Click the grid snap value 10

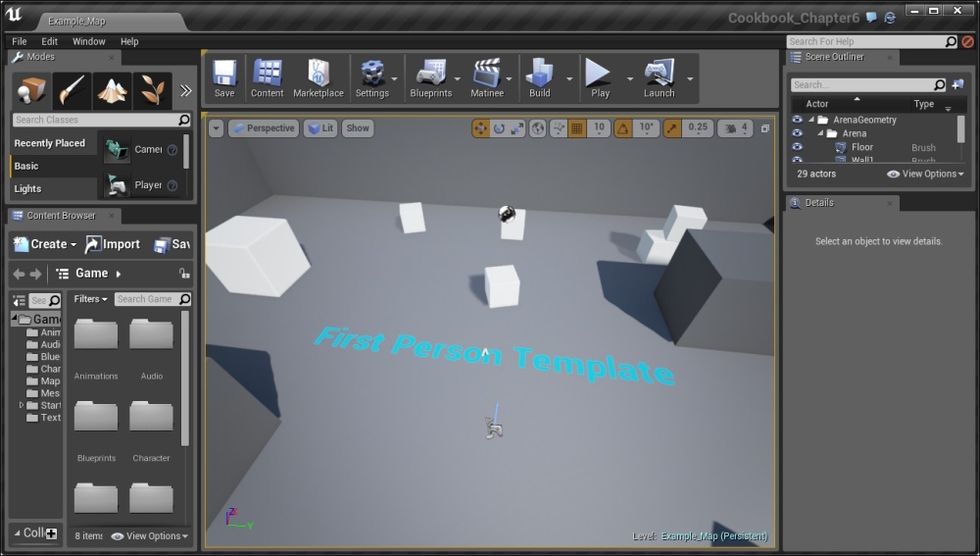point(599,127)
